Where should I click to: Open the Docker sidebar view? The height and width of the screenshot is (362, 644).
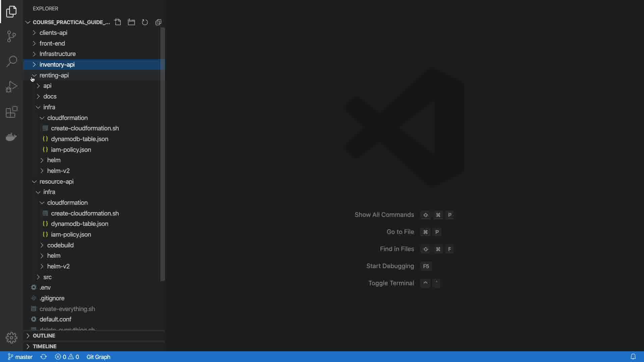[x=11, y=137]
